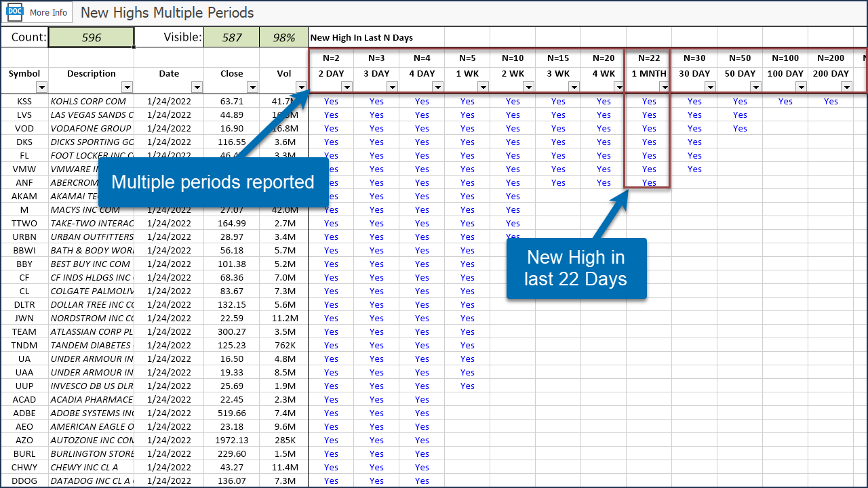Open the 50 DAY column filter dropdown
The width and height of the screenshot is (868, 488).
pos(755,87)
